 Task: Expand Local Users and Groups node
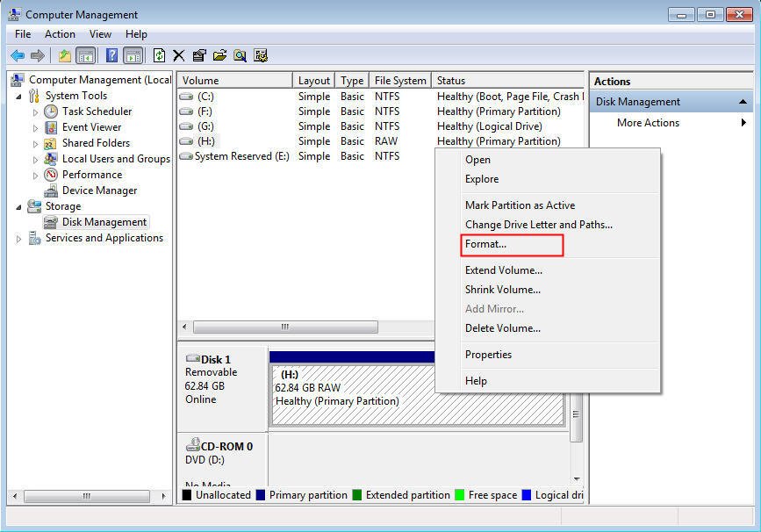tap(35, 160)
